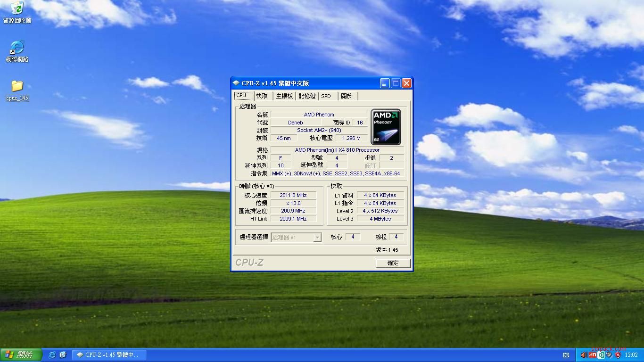This screenshot has height=362, width=644.
Task: Open the Recycle Bin desktop icon
Action: coord(17,8)
